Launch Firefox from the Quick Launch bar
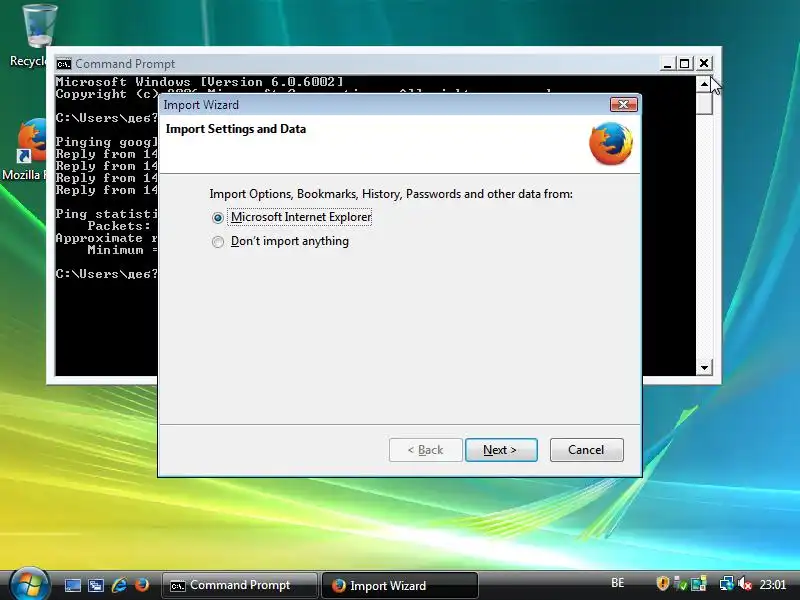The image size is (800, 600). pos(142,585)
